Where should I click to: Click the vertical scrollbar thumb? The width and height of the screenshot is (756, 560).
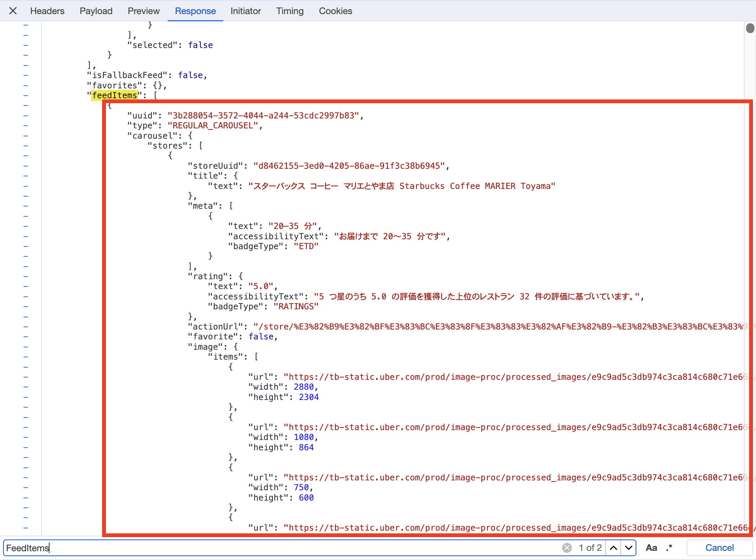click(x=750, y=28)
